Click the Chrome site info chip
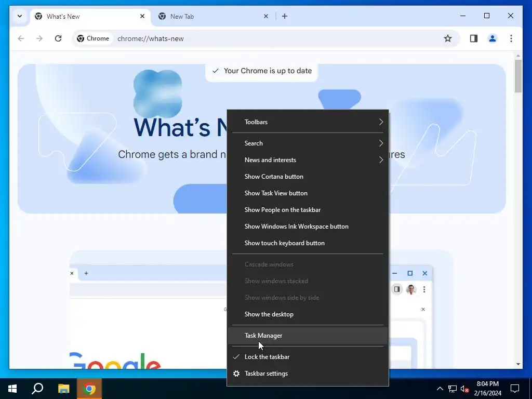The height and width of the screenshot is (399, 532). (x=93, y=38)
